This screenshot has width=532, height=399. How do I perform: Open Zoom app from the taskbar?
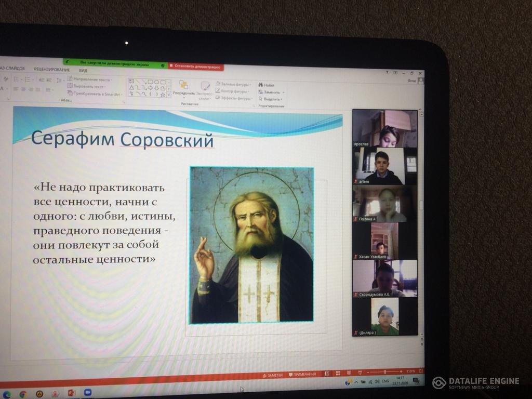click(87, 392)
